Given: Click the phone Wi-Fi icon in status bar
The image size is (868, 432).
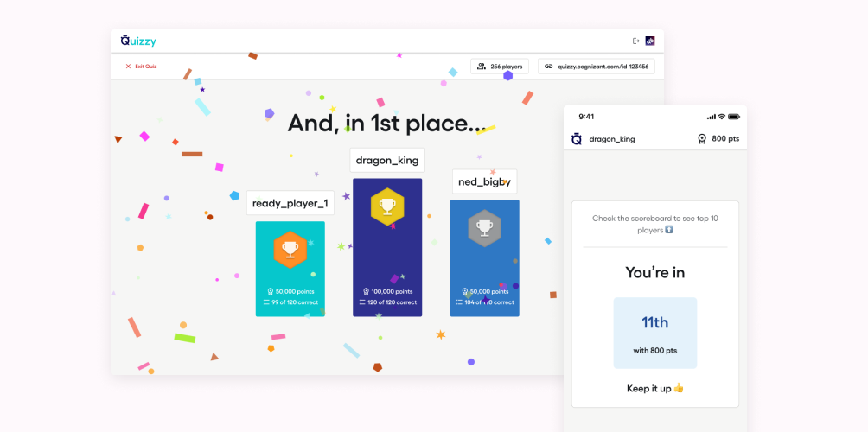Looking at the screenshot, I should 722,117.
